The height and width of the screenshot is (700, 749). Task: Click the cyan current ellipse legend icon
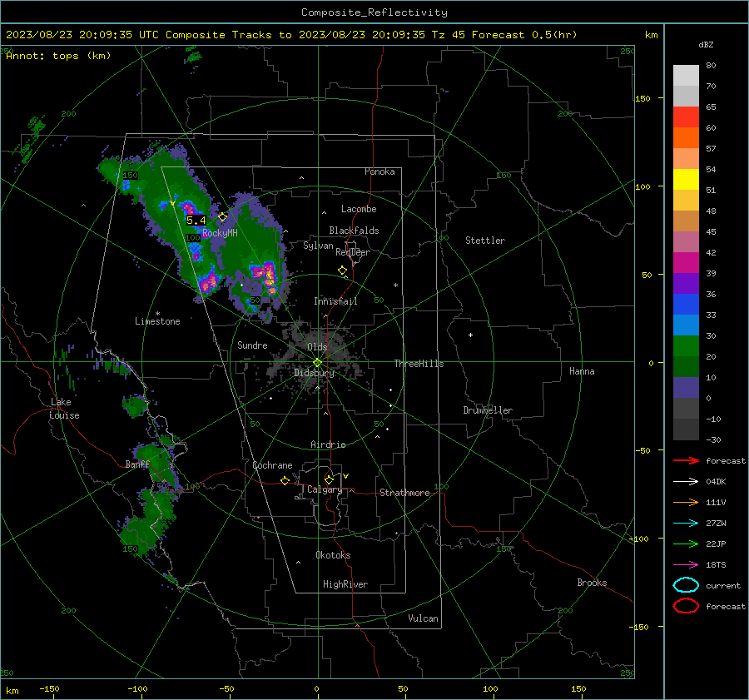coord(686,585)
